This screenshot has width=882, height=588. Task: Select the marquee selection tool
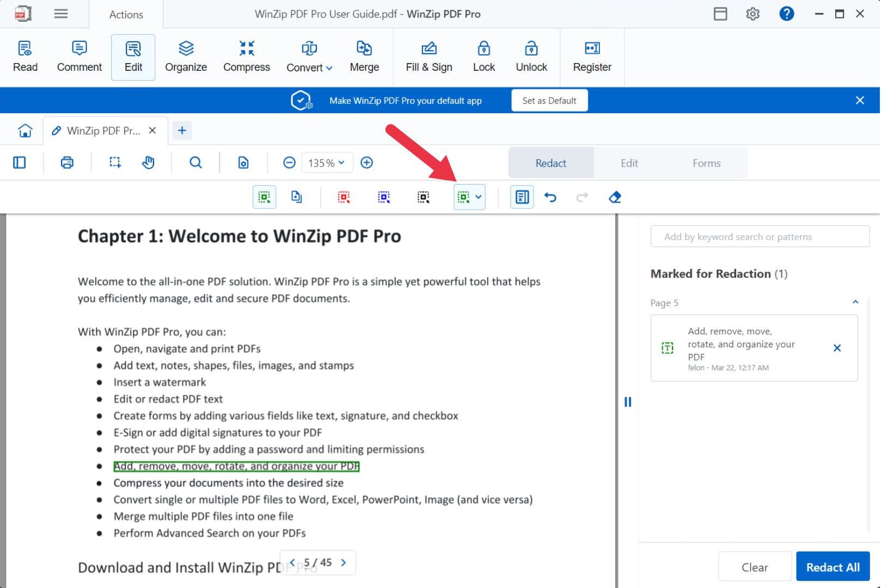(x=115, y=163)
